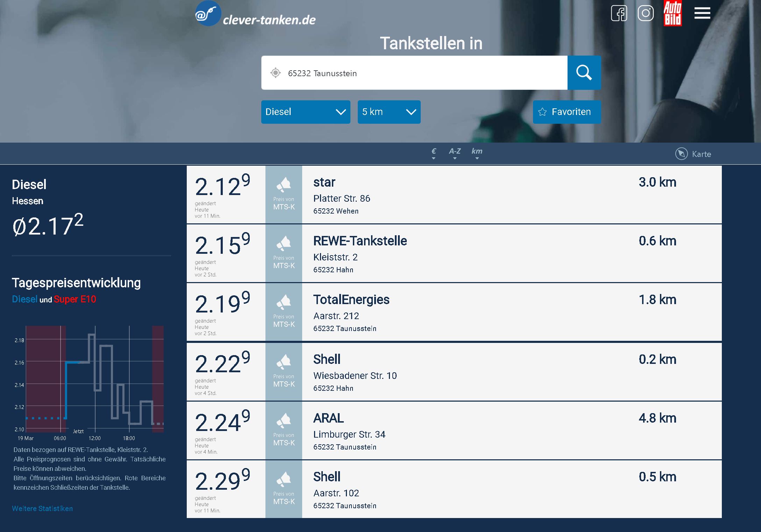
Task: Sort results by distance km
Action: point(477,153)
